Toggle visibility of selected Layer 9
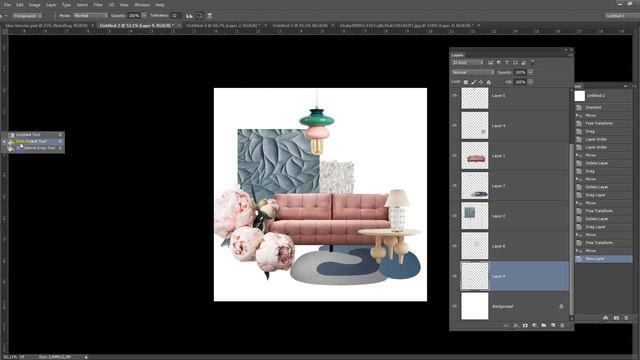640x360 pixels. (x=454, y=276)
